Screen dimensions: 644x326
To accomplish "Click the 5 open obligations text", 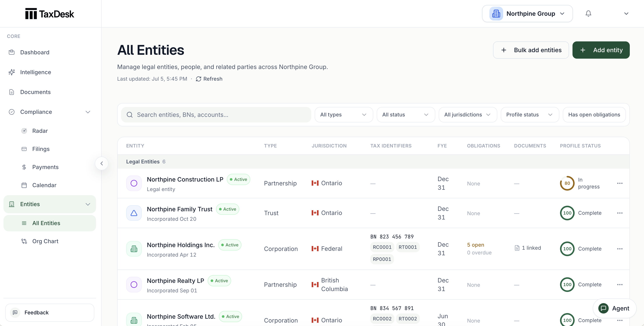I will coord(476,245).
